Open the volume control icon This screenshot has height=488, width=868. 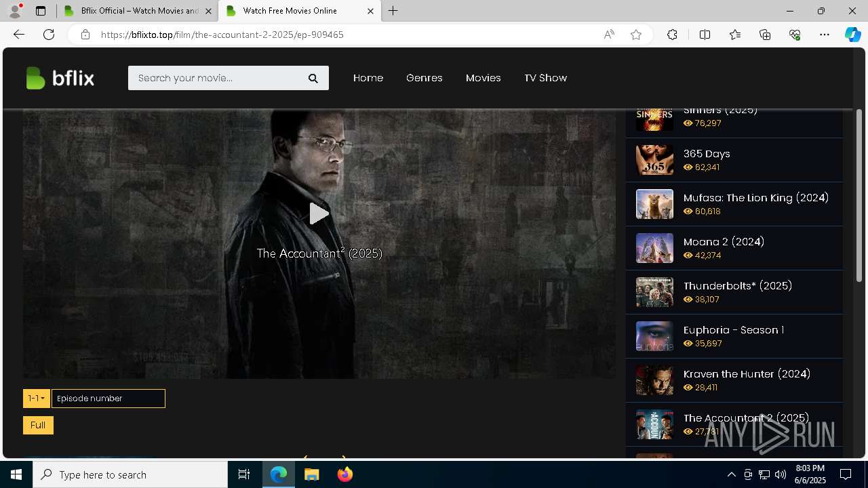(x=781, y=474)
